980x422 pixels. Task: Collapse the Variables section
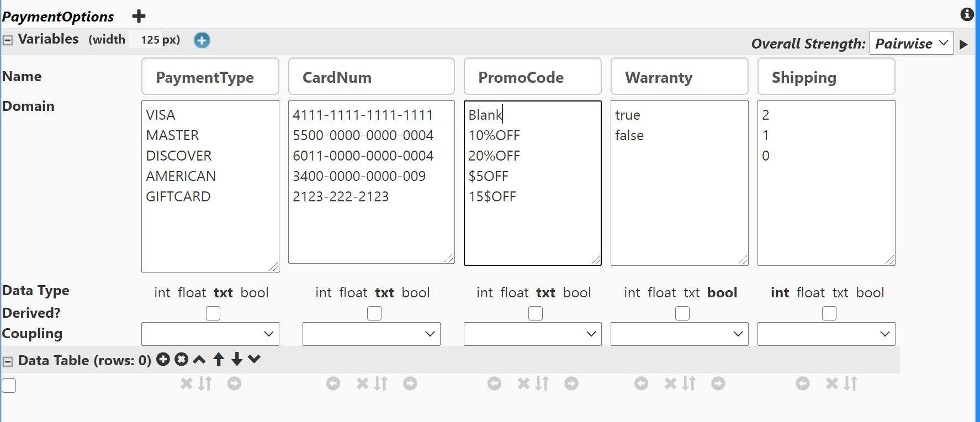click(8, 40)
